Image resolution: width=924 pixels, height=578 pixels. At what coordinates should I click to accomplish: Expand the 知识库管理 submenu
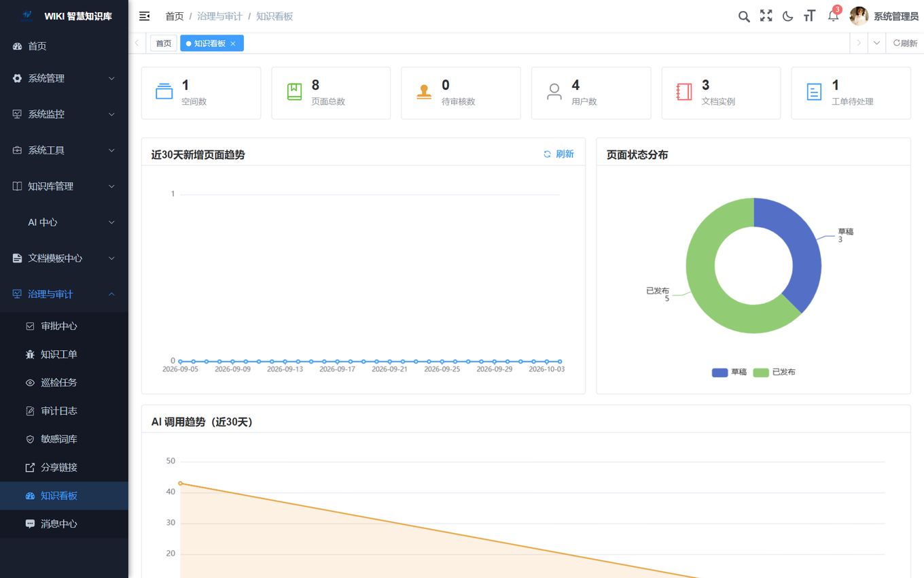64,186
